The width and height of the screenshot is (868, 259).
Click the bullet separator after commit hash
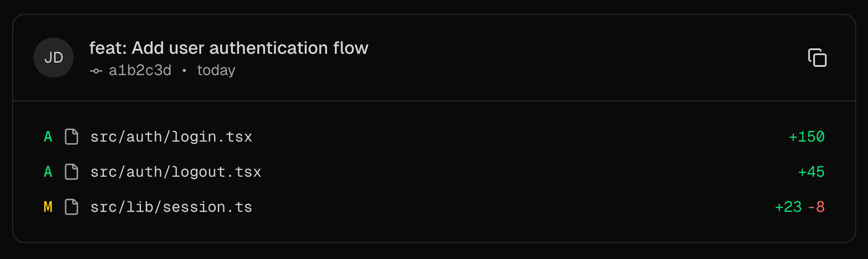[x=184, y=71]
